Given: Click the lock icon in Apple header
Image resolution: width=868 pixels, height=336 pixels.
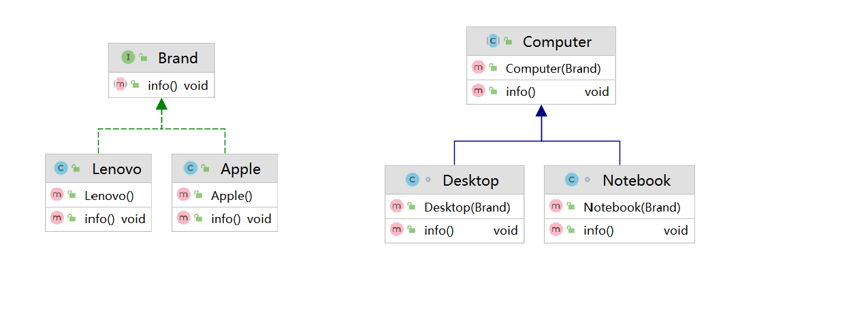Looking at the screenshot, I should tap(206, 169).
